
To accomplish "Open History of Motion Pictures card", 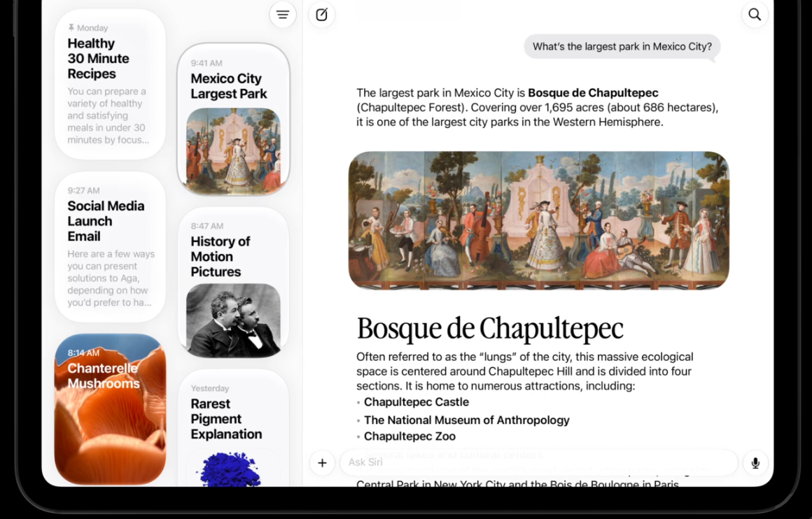I will [233, 283].
